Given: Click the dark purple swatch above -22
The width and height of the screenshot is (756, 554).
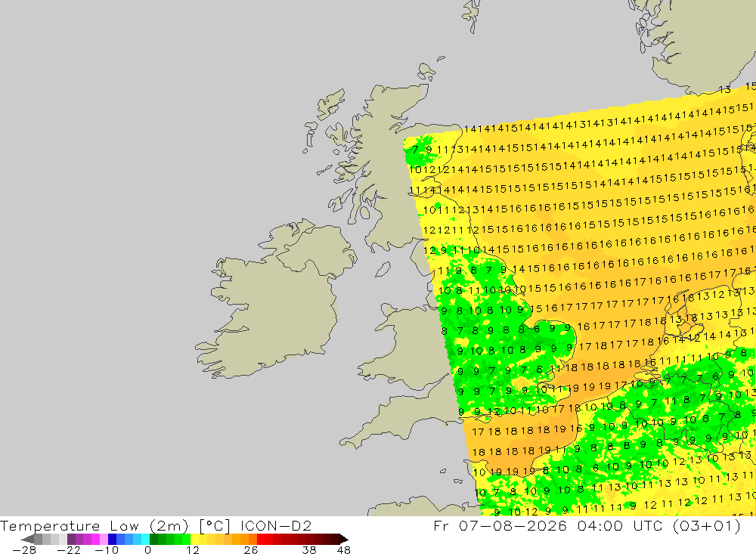Looking at the screenshot, I should point(71,539).
